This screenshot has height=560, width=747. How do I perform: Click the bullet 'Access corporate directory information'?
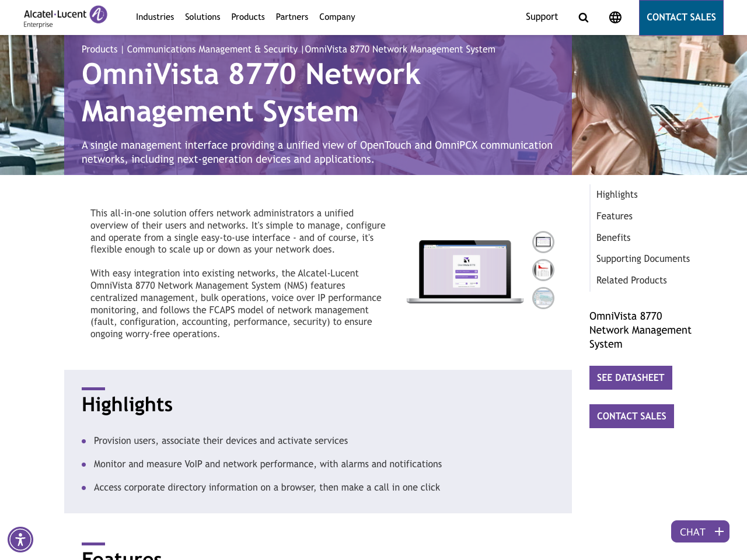click(267, 488)
